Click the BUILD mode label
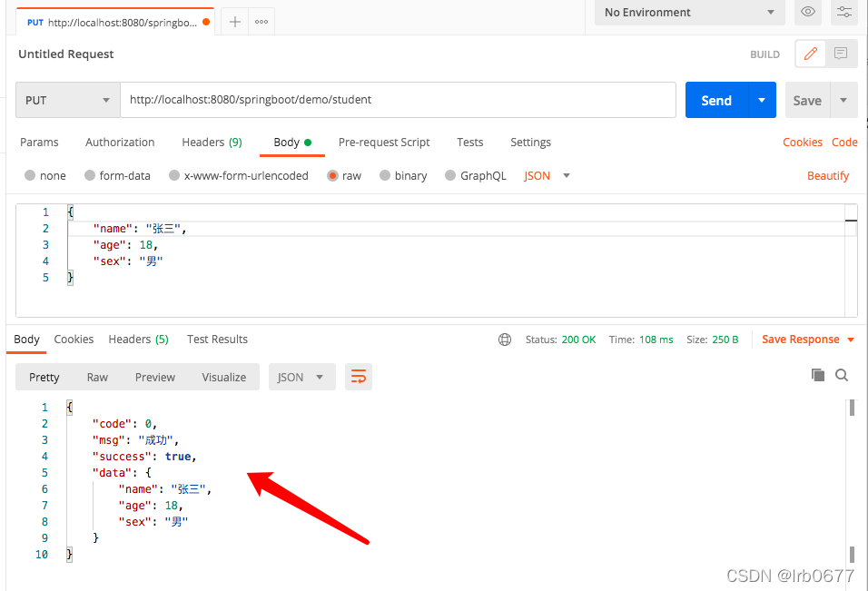868x591 pixels. point(764,54)
